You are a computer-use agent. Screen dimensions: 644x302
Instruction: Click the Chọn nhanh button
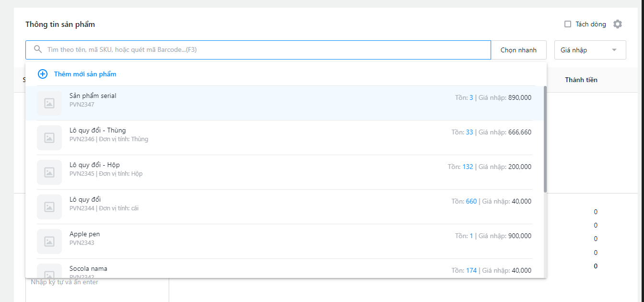tap(518, 50)
